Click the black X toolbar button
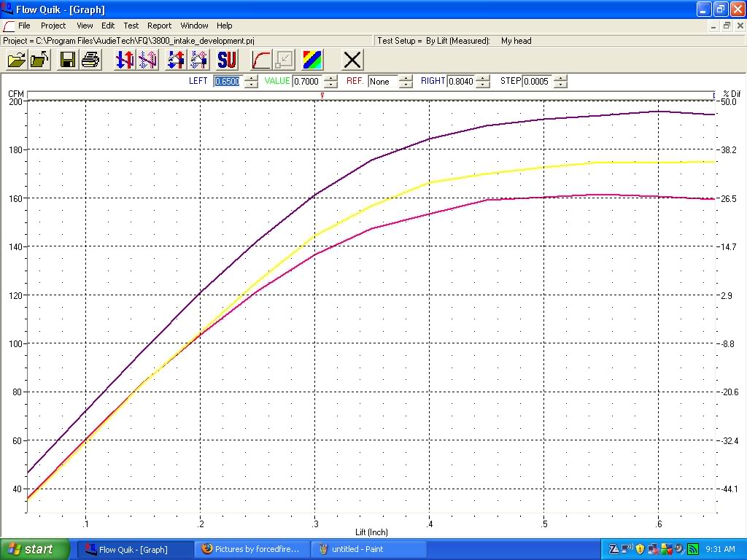Screen dimensions: 747x560 click(352, 60)
